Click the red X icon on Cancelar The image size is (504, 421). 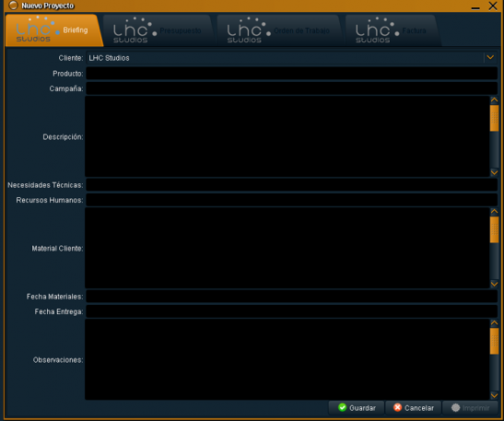coord(398,407)
